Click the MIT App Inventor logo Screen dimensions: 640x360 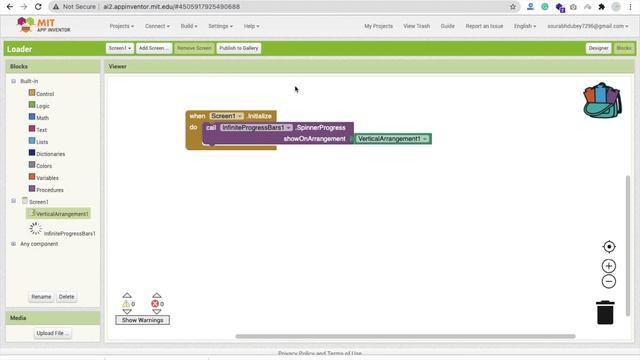(43, 25)
